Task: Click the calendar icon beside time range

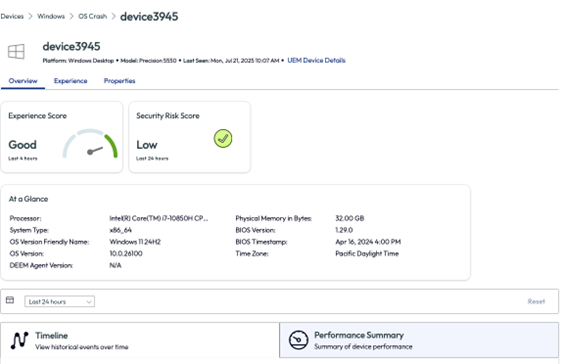Action: [10, 300]
